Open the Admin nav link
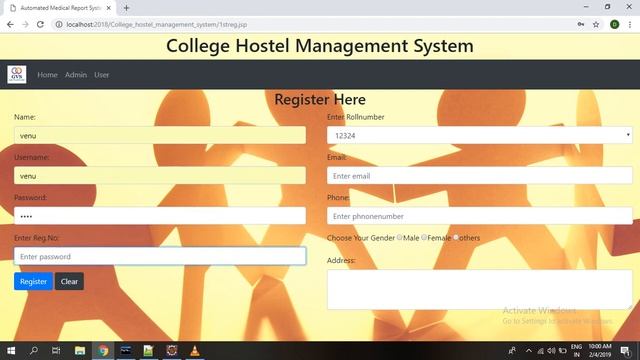Screen dimensions: 640x360 pyautogui.click(x=76, y=75)
